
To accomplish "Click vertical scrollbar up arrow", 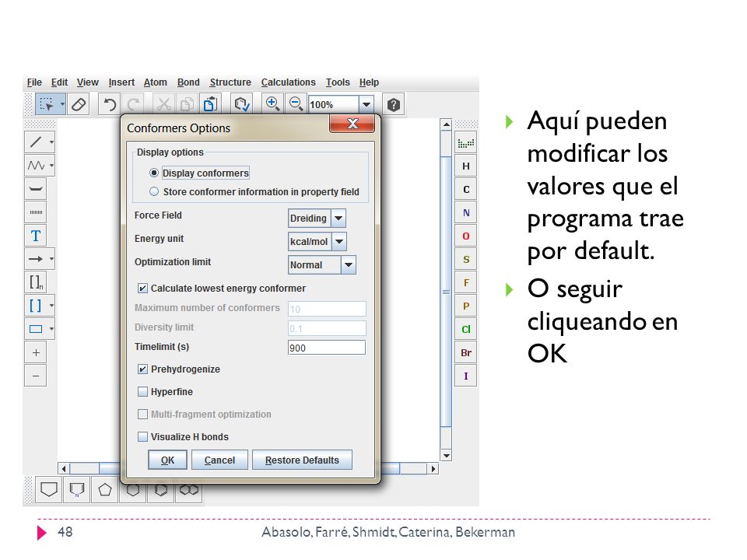I will tap(446, 124).
